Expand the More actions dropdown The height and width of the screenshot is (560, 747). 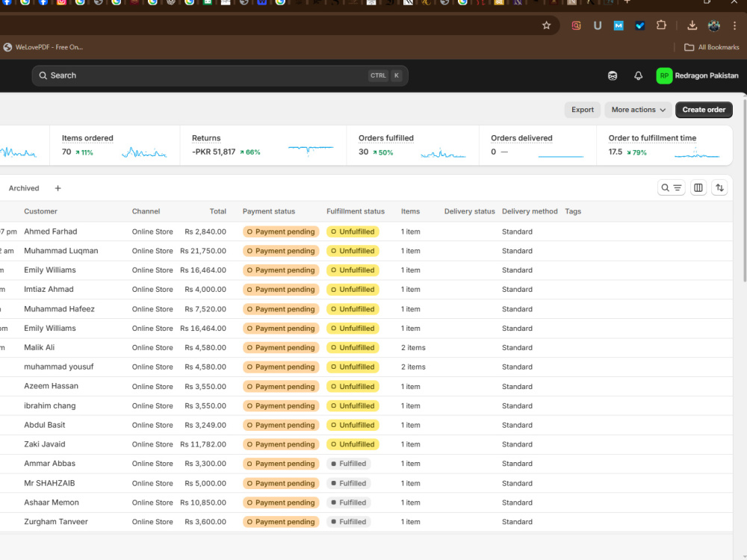[638, 110]
